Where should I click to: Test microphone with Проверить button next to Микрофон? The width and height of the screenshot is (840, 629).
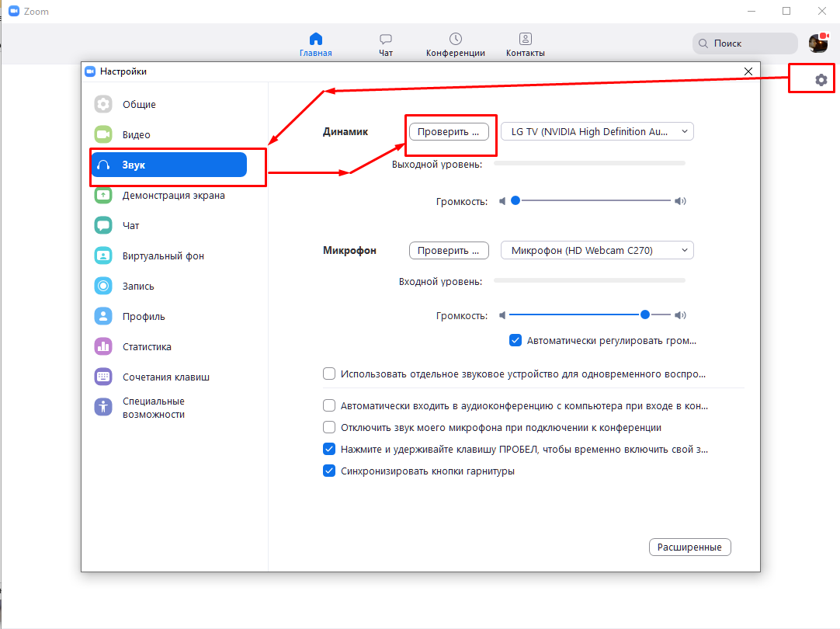449,250
